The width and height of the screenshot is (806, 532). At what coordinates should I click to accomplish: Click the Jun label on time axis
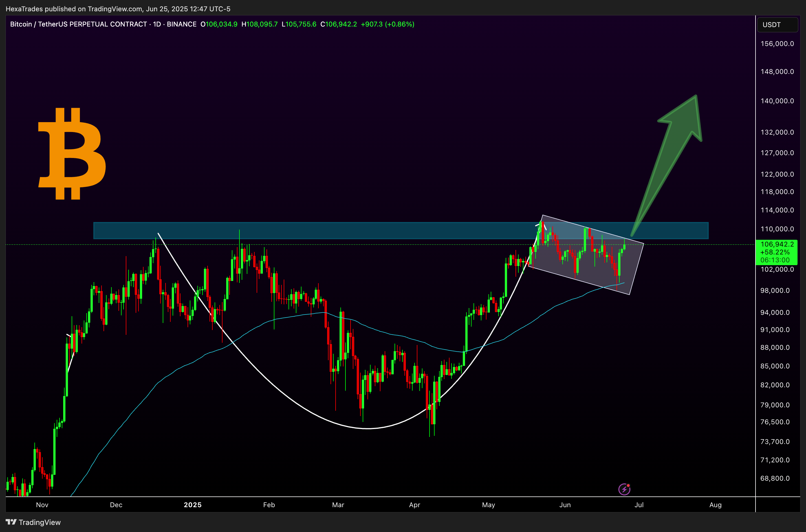click(x=565, y=505)
